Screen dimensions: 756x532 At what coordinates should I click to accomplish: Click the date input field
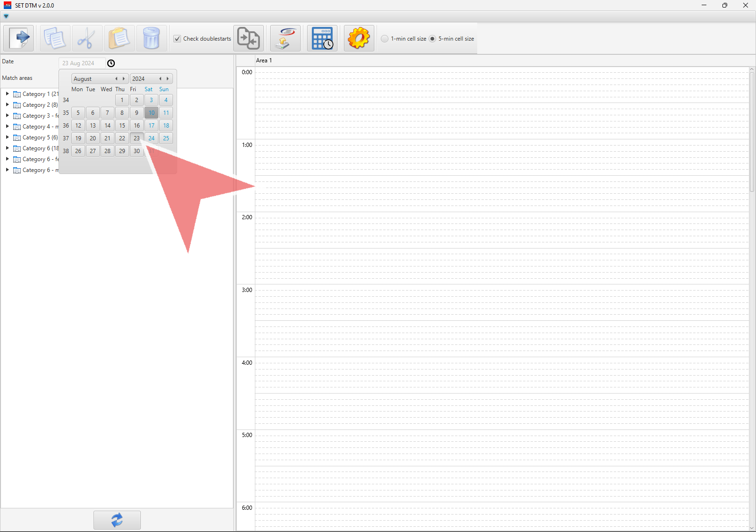pos(81,63)
